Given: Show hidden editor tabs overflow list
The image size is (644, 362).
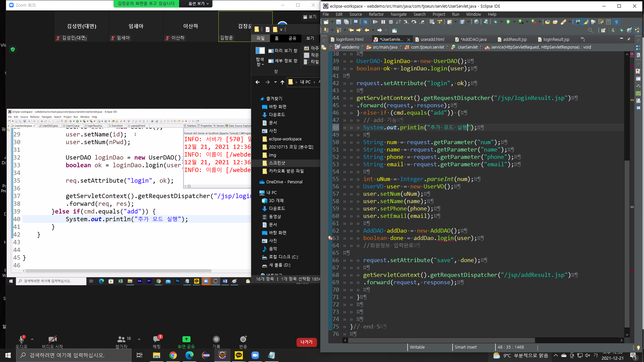Looking at the screenshot, I should click(583, 39).
